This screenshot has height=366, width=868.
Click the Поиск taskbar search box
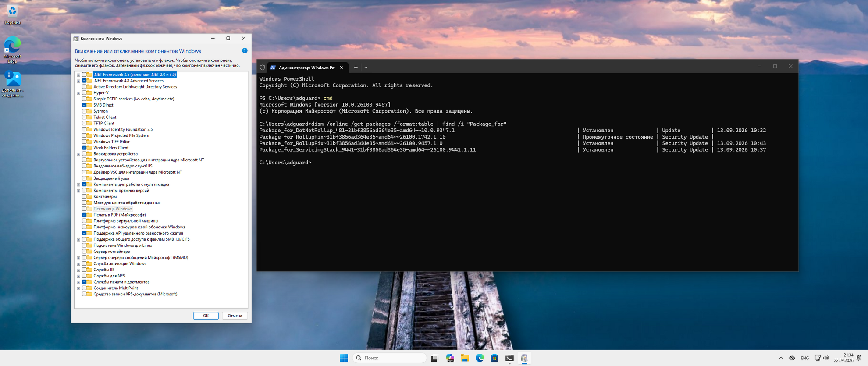(x=389, y=358)
